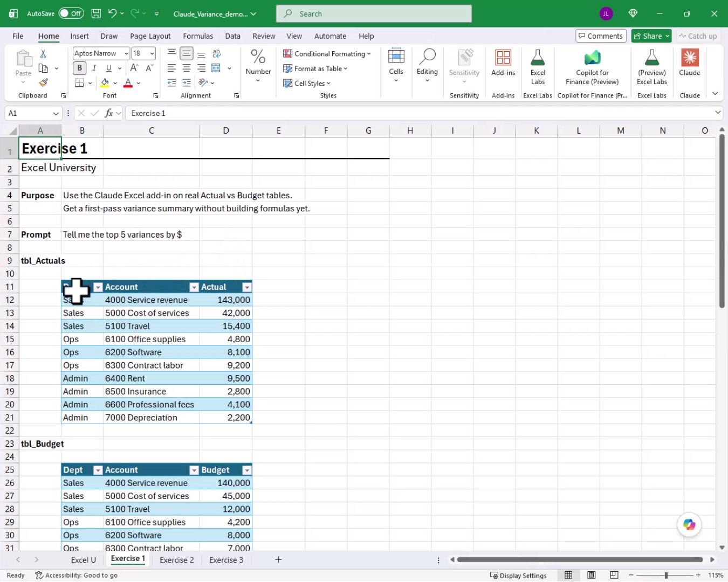
Task: Open Budget column filter dropdown
Action: point(246,470)
